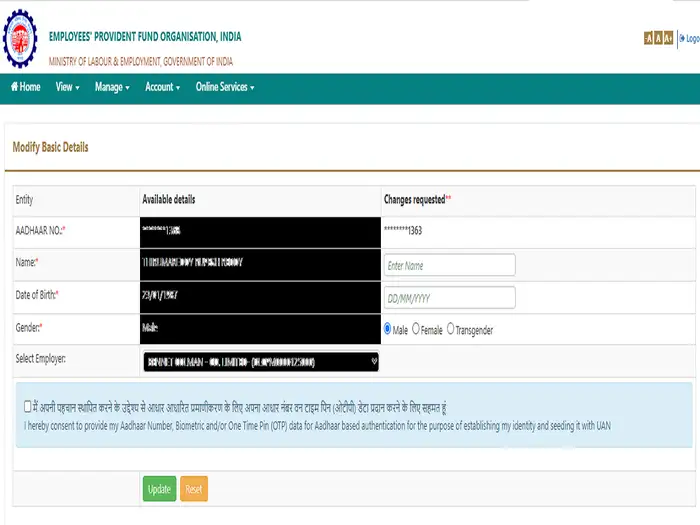Click the Date of Birth DD/MM/YYYY field
Screen dimensions: 700x525
click(449, 298)
